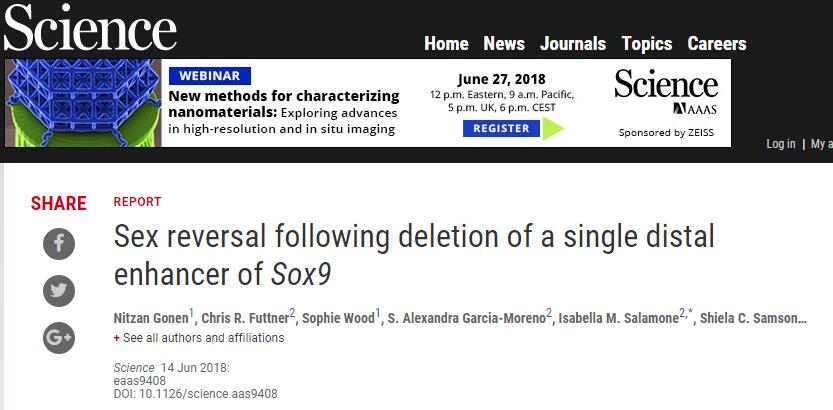
Task: Click the blue Webinar label
Action: point(209,76)
